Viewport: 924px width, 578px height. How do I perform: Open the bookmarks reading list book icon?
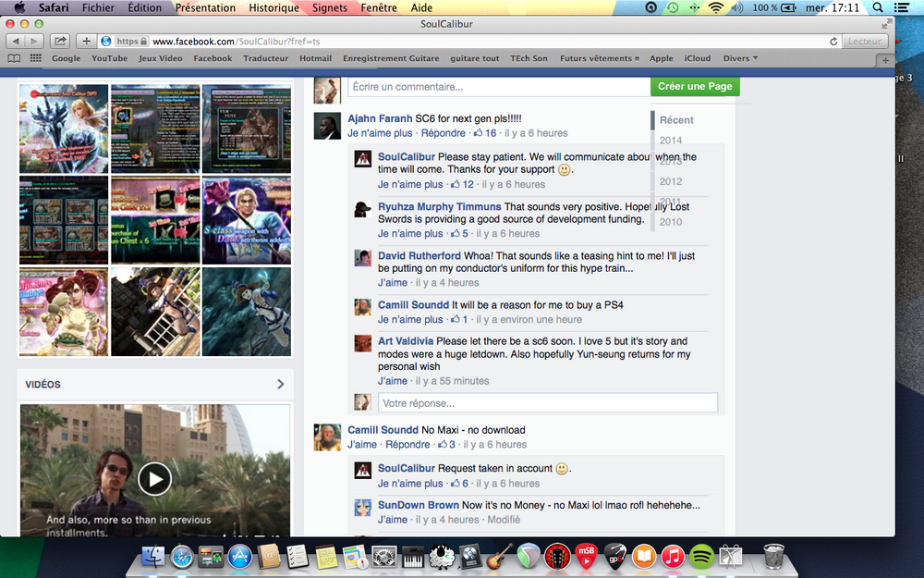pos(14,58)
